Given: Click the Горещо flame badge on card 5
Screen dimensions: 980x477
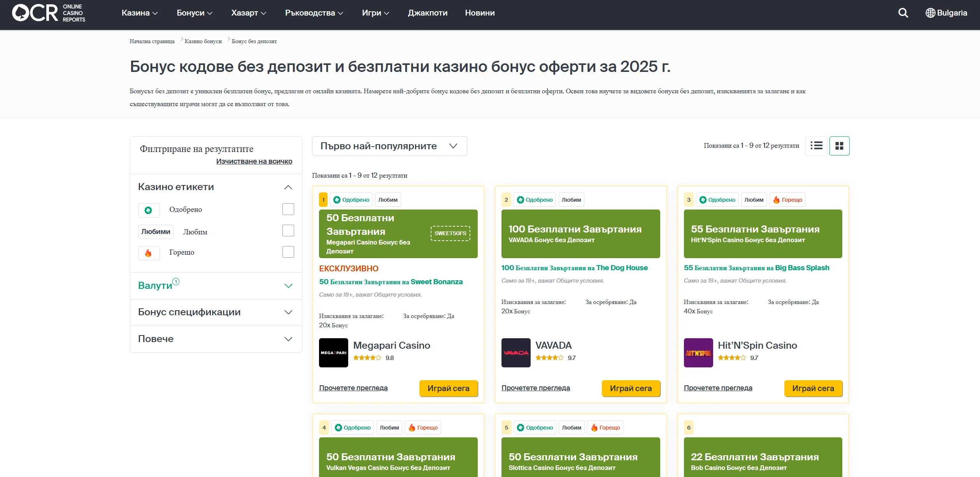Looking at the screenshot, I should (x=605, y=428).
